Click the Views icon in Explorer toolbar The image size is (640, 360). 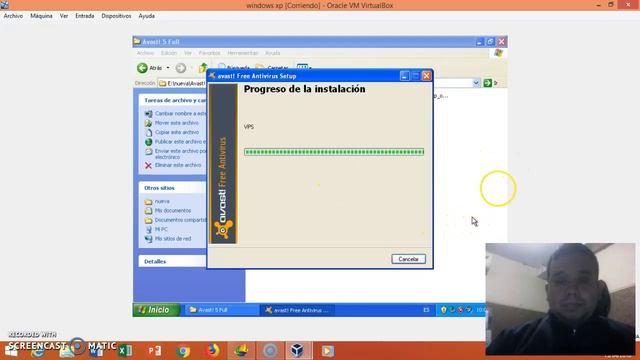click(302, 67)
